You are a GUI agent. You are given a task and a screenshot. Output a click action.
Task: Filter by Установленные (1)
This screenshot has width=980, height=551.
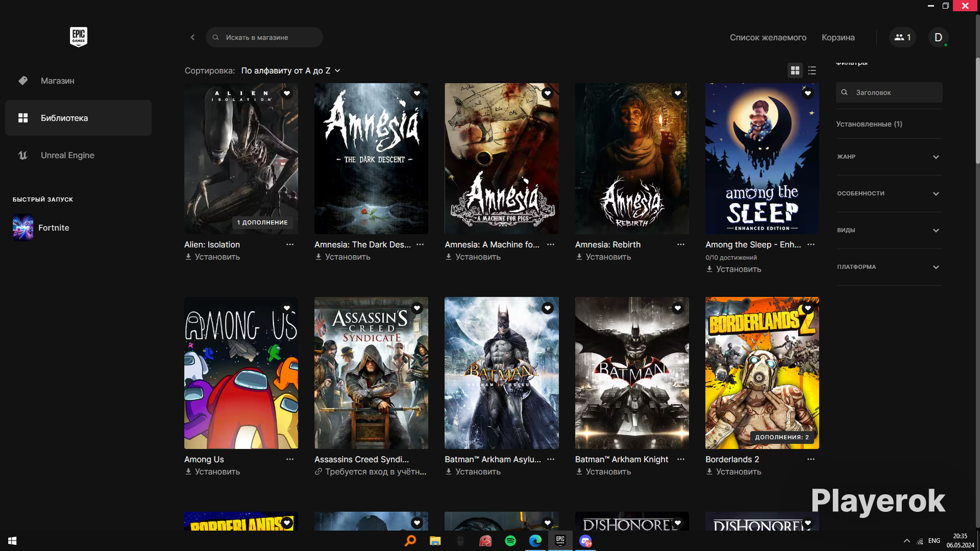pos(869,124)
